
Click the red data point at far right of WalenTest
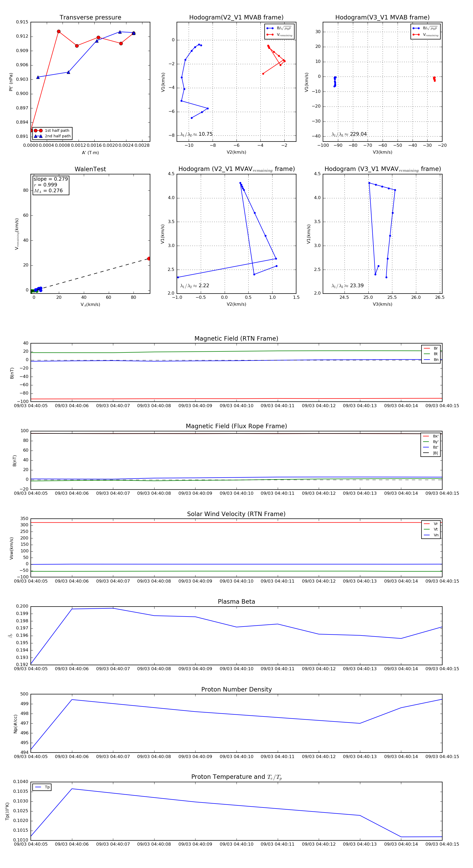click(x=149, y=259)
